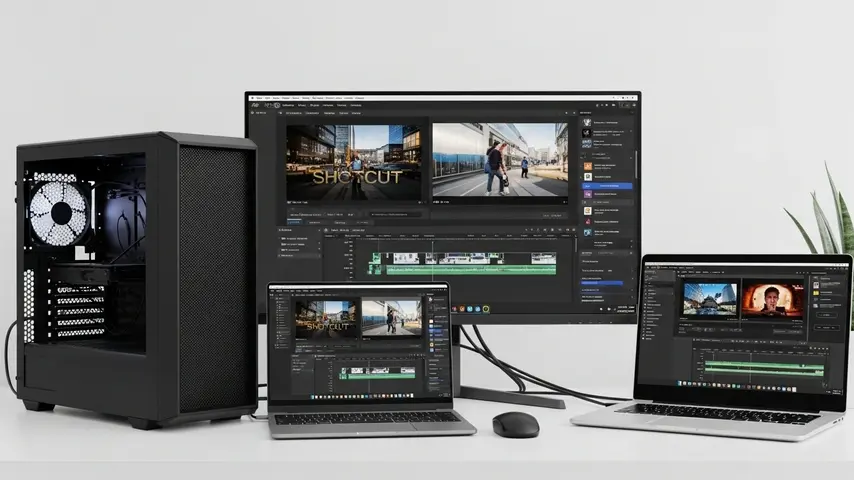854x480 pixels.
Task: Select the topmost item icon in the monitor's right panel
Action: [587, 123]
